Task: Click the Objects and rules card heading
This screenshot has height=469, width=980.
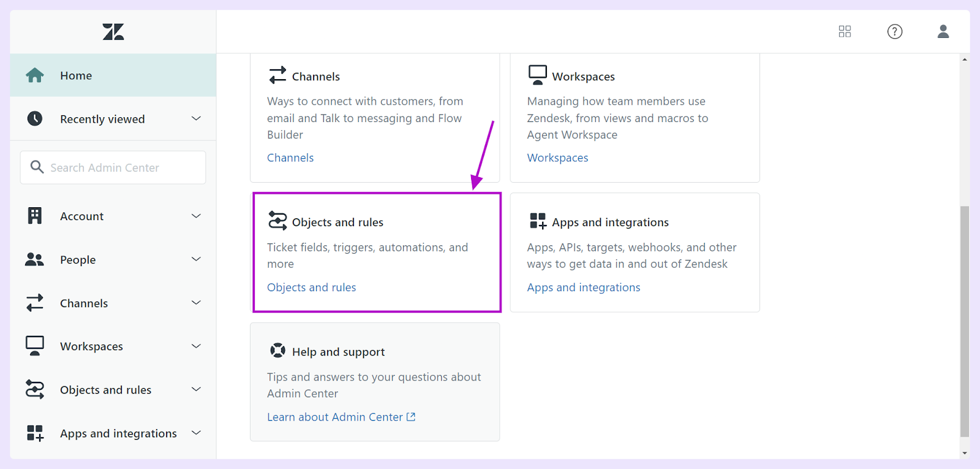Action: [x=337, y=223]
